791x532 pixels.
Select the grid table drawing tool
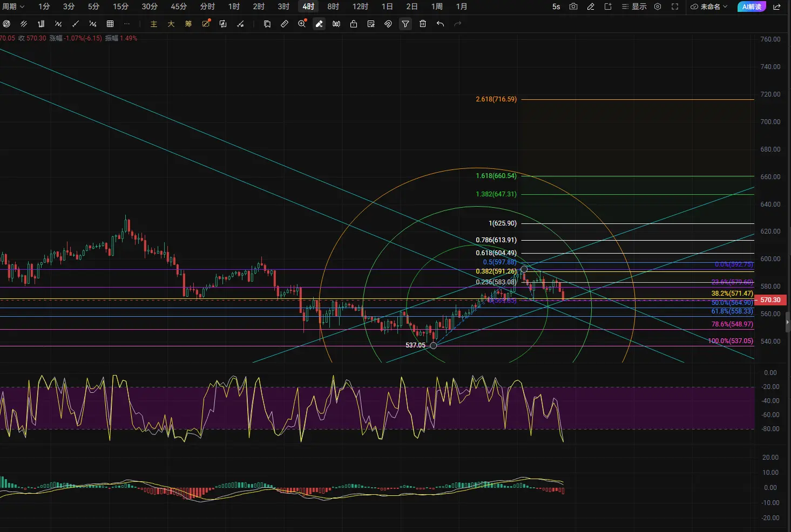coord(110,24)
